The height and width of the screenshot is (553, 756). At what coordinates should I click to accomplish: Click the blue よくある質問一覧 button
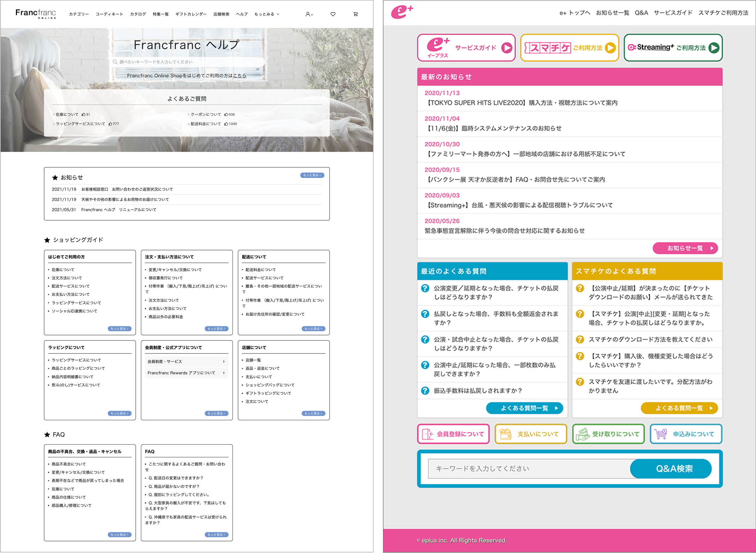(x=524, y=408)
